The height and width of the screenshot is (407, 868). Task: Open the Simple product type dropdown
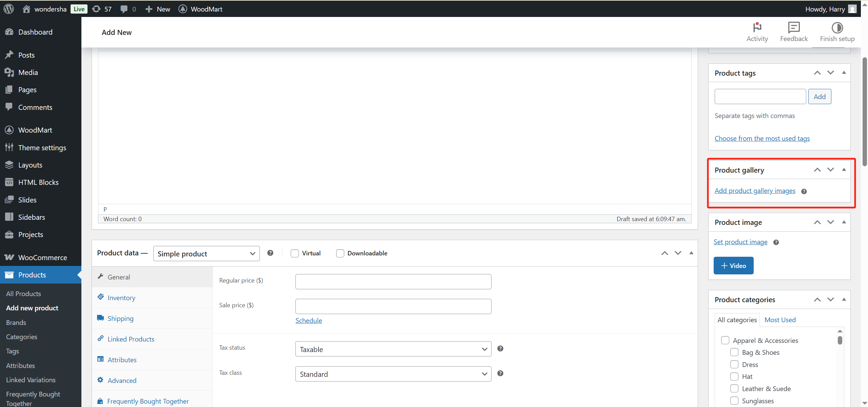(206, 253)
